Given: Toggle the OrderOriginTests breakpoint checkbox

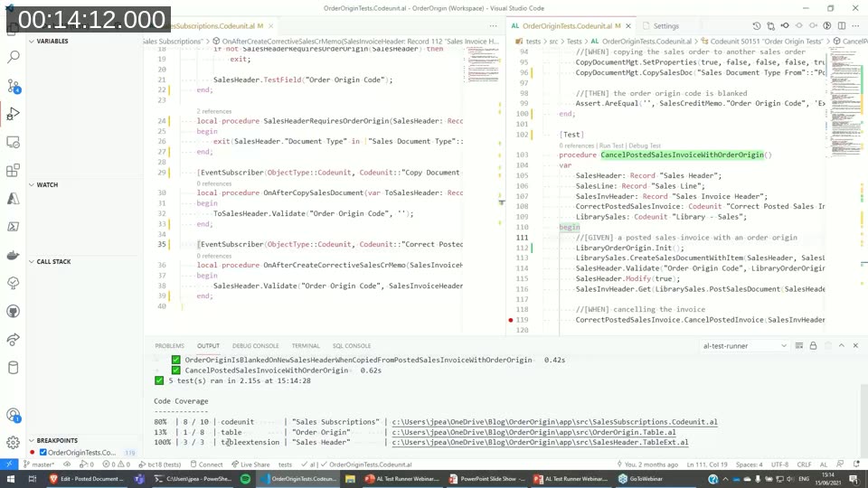Looking at the screenshot, I should (x=43, y=452).
